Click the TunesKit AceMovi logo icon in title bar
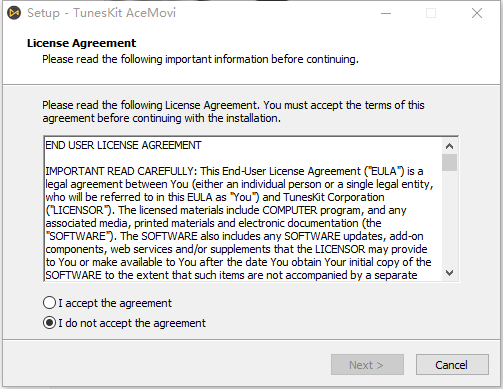 14,13
